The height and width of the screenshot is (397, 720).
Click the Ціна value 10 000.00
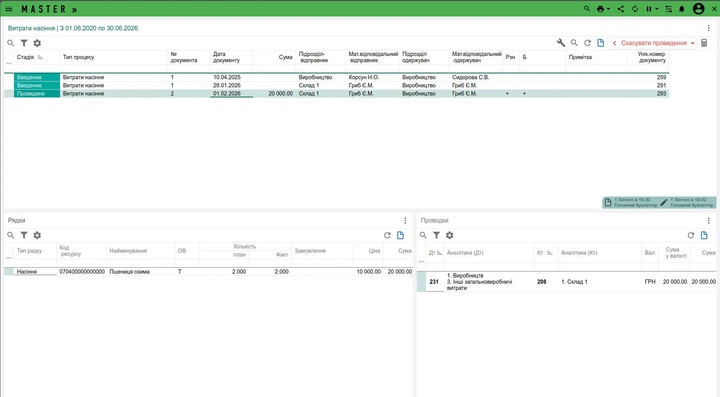(368, 272)
